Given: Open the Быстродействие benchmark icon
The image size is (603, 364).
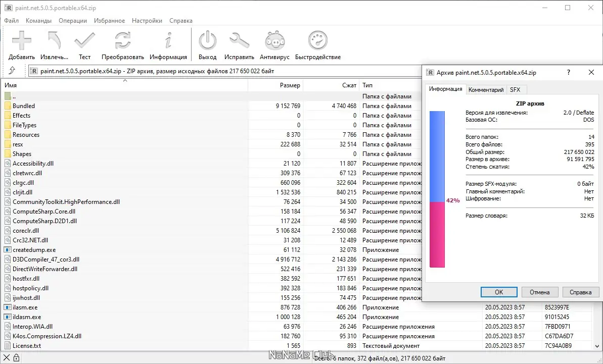Looking at the screenshot, I should tap(317, 40).
